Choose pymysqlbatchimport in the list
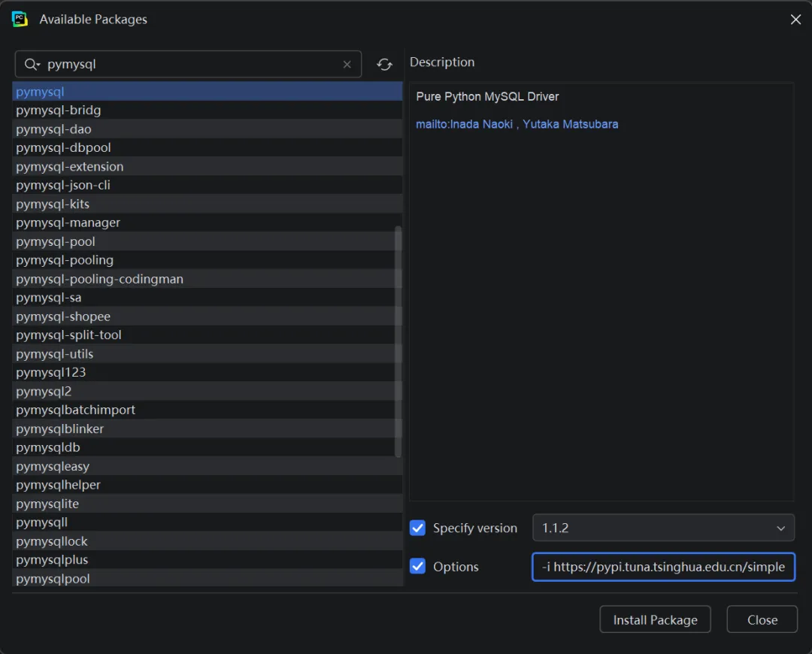The width and height of the screenshot is (812, 654). point(76,410)
